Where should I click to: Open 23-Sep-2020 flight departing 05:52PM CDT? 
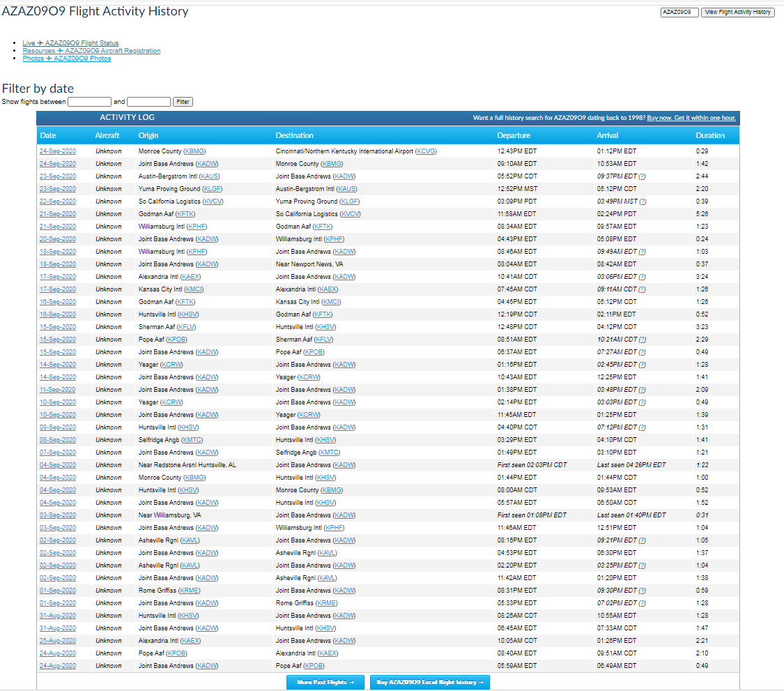pyautogui.click(x=58, y=176)
